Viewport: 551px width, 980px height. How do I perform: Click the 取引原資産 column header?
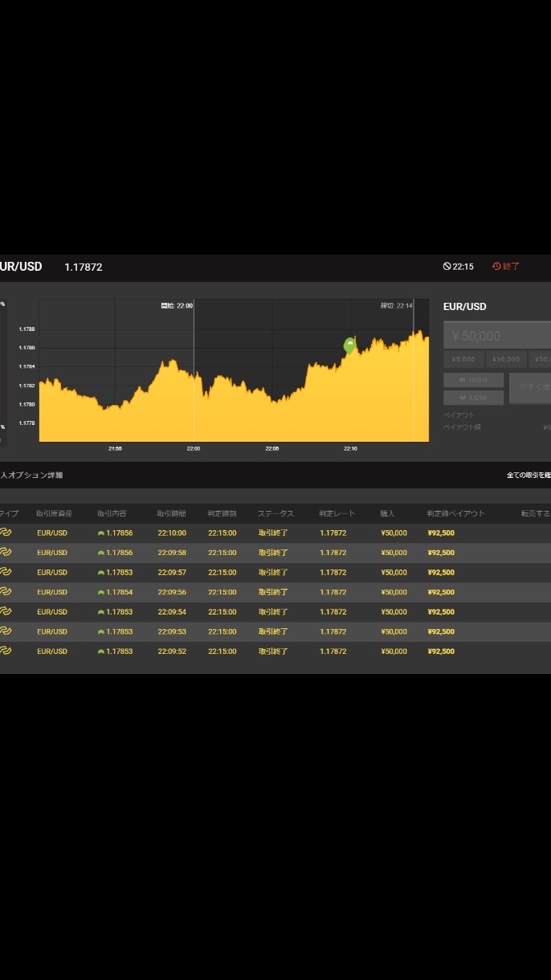coord(54,513)
